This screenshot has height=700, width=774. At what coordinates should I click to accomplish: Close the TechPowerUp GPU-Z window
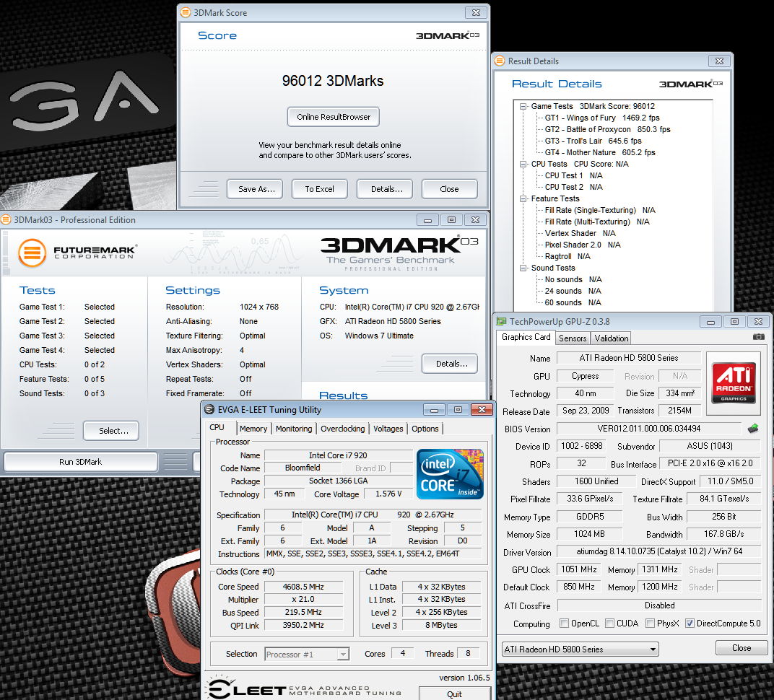click(759, 322)
